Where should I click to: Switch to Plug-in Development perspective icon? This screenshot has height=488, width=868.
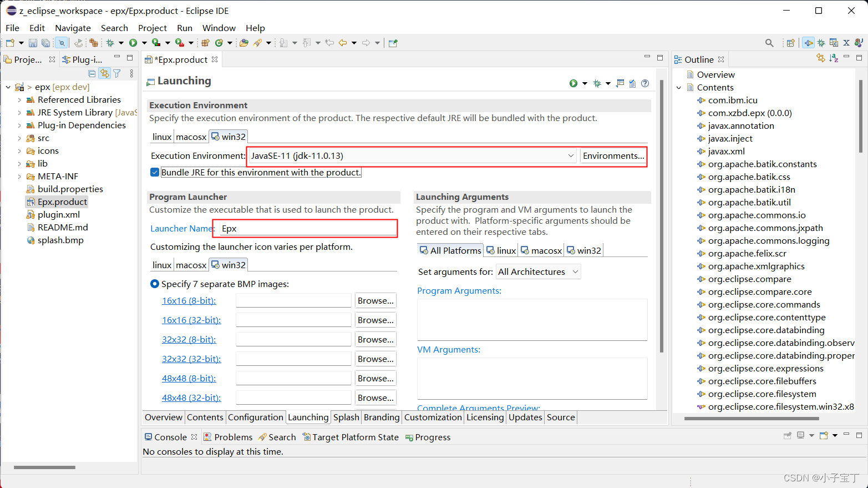809,43
